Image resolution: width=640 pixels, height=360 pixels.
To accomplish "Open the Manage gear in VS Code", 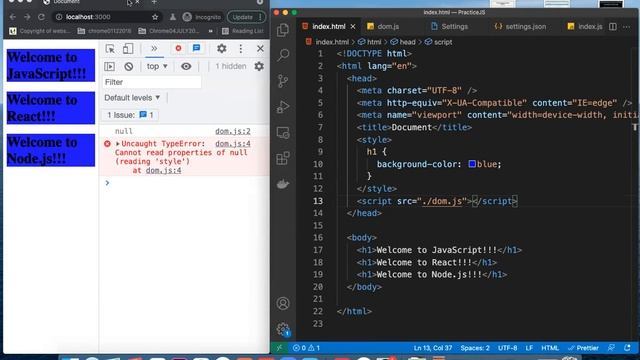I will click(x=283, y=329).
